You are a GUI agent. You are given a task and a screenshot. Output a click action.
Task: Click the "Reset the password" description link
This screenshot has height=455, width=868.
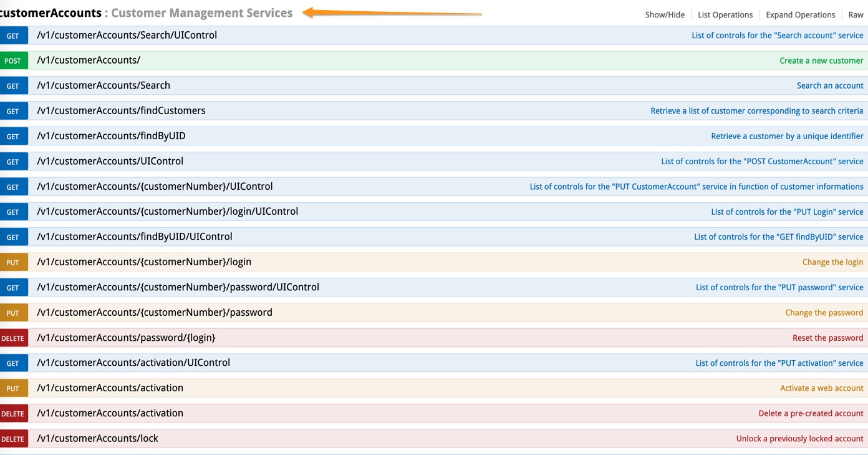827,338
